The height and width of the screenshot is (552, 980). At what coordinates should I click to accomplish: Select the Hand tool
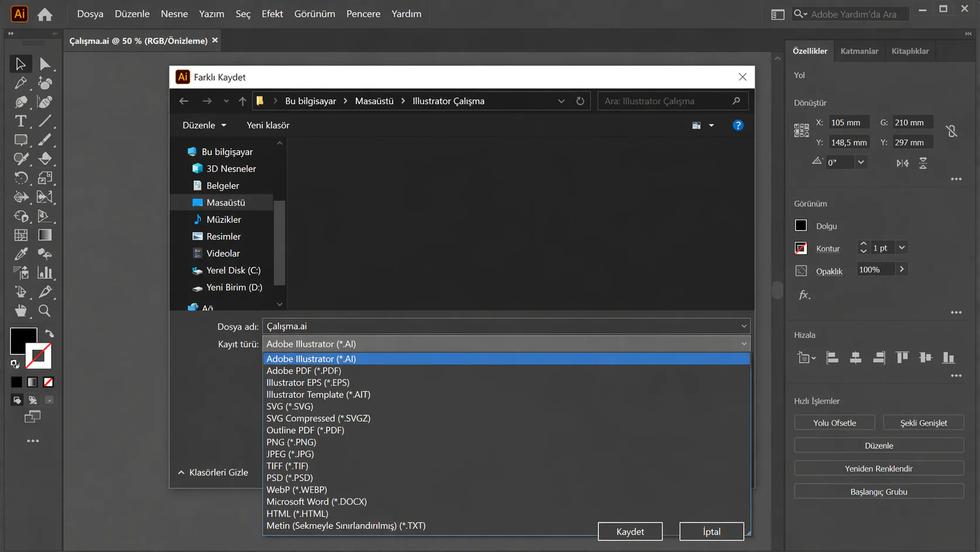pos(21,311)
